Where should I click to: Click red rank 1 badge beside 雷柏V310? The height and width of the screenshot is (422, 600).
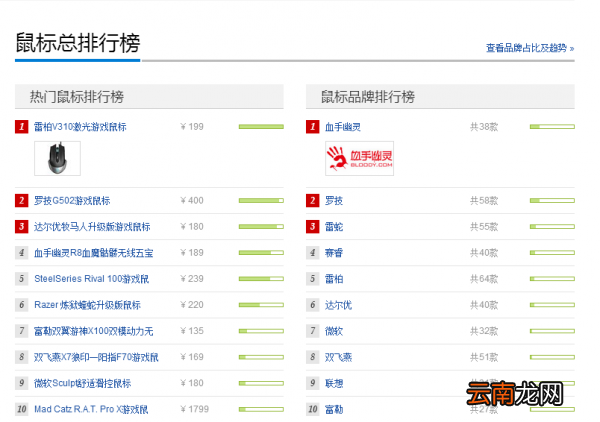[21, 127]
